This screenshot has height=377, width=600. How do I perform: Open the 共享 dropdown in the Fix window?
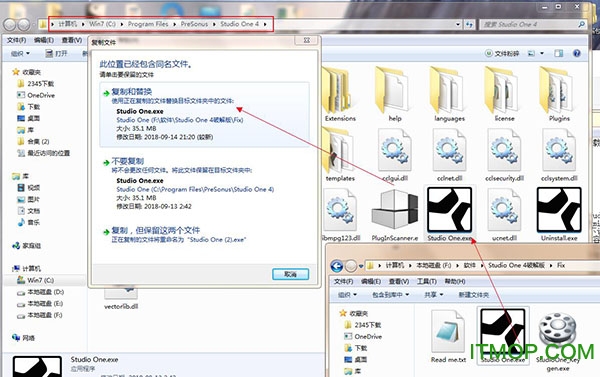point(434,295)
